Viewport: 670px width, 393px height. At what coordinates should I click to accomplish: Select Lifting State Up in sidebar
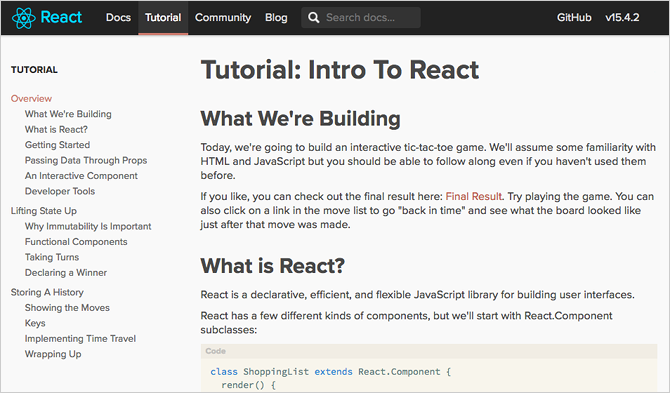tap(44, 211)
